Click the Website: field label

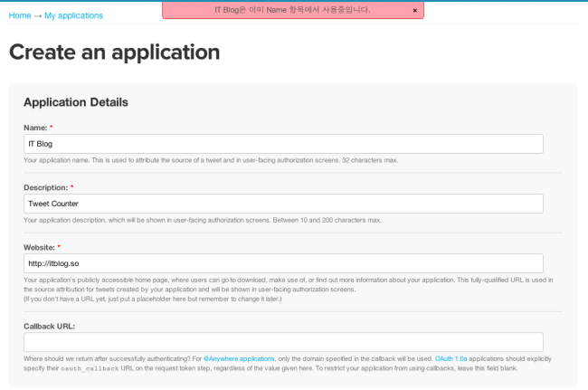[42, 247]
